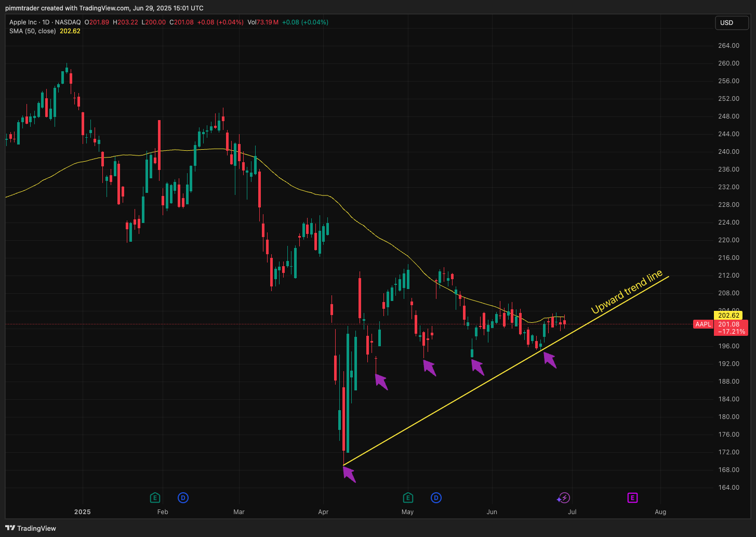Click the red +0.08 (+0.04%) change value
Viewport: 756px width, 537px height.
click(x=220, y=22)
